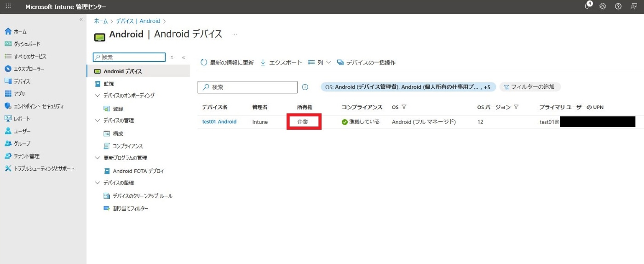Image resolution: width=644 pixels, height=264 pixels.
Task: Click the フィルターの追加 button
Action: pos(529,87)
